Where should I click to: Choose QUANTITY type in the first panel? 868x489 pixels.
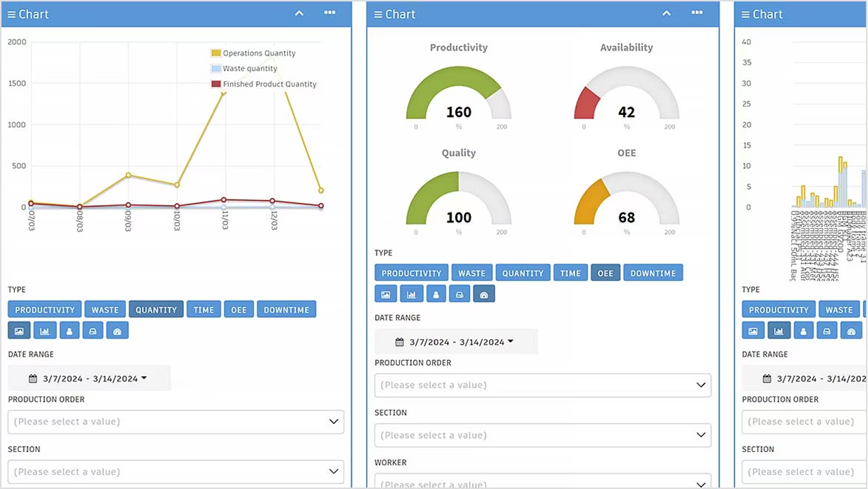tap(156, 310)
